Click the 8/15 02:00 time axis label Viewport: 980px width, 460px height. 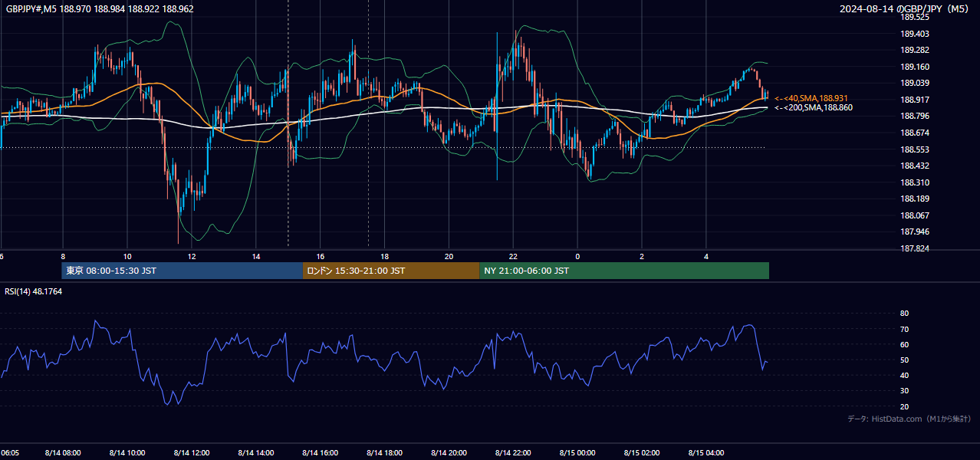[x=642, y=453]
